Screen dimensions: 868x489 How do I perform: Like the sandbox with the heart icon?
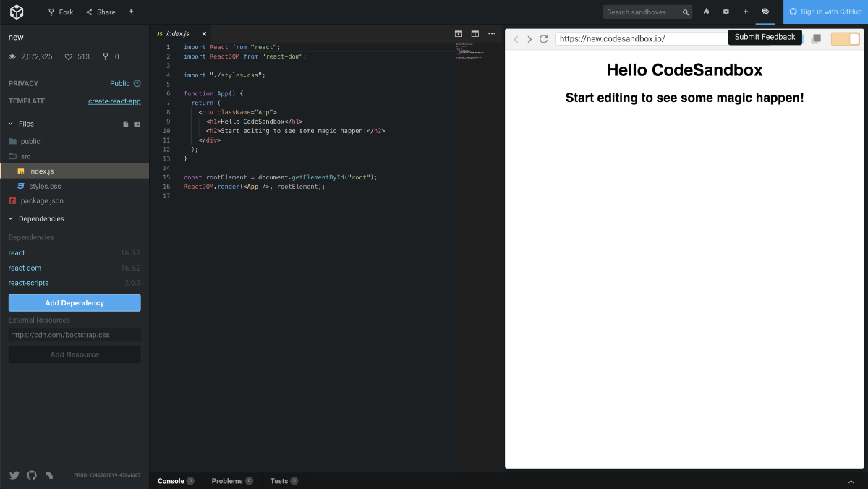tap(69, 57)
